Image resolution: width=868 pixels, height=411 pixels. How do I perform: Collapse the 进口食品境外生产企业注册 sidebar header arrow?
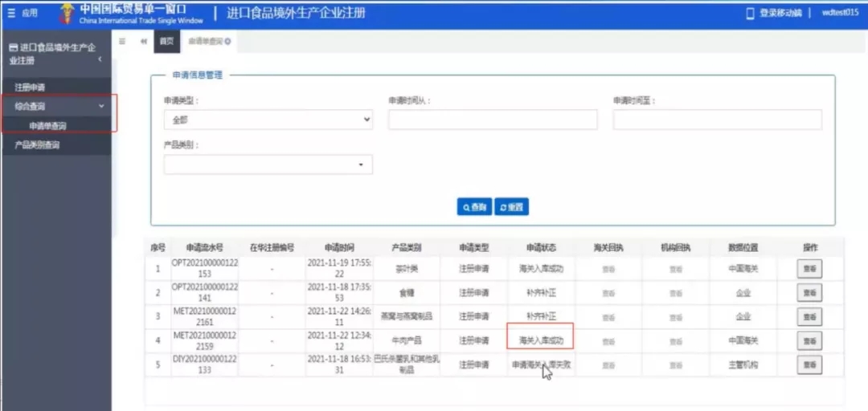[100, 59]
